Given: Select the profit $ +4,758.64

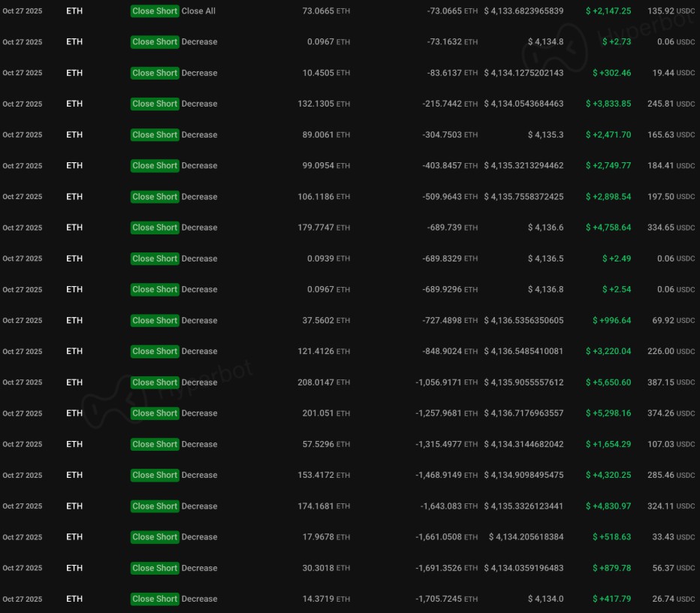Looking at the screenshot, I should pyautogui.click(x=608, y=228).
